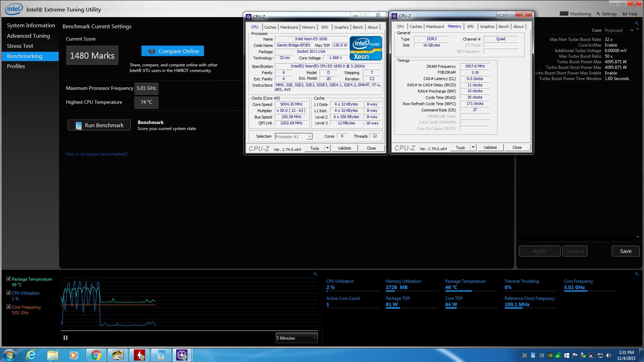The image size is (644, 362).
Task: Open Bench tab in left CPU-Z
Action: pos(358,27)
